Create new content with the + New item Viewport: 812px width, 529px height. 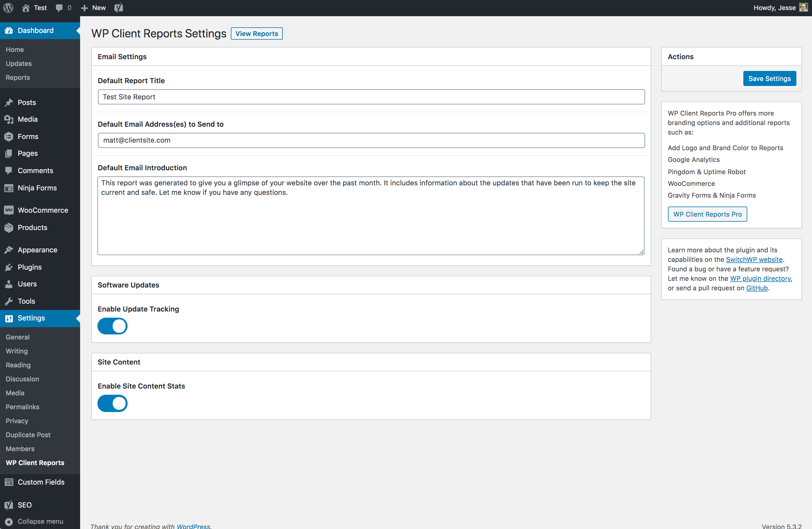[93, 8]
